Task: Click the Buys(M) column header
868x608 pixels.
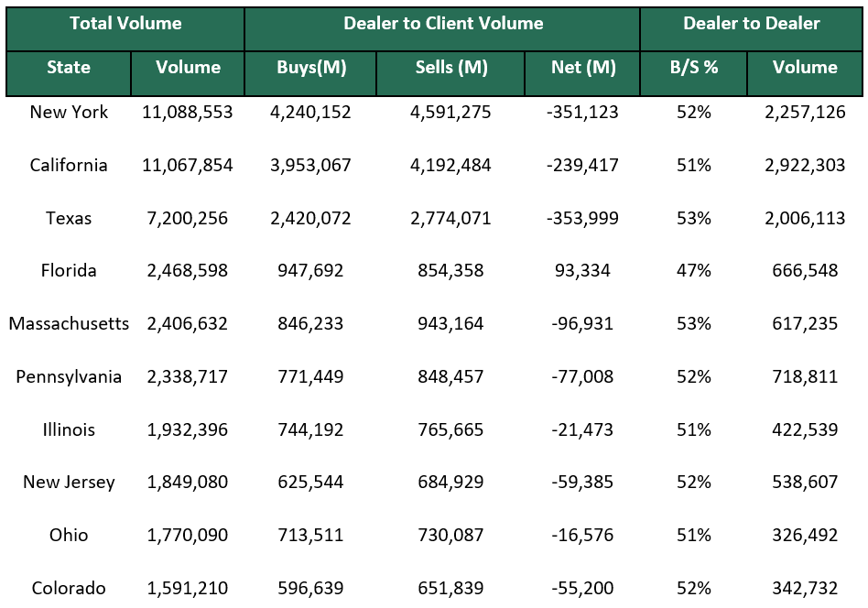Action: pos(311,68)
